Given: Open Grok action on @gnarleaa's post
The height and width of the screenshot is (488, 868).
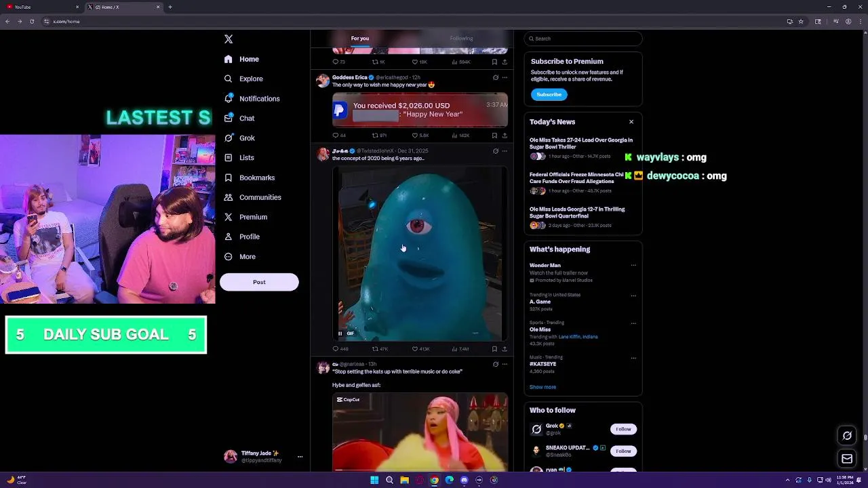Looking at the screenshot, I should pyautogui.click(x=496, y=364).
